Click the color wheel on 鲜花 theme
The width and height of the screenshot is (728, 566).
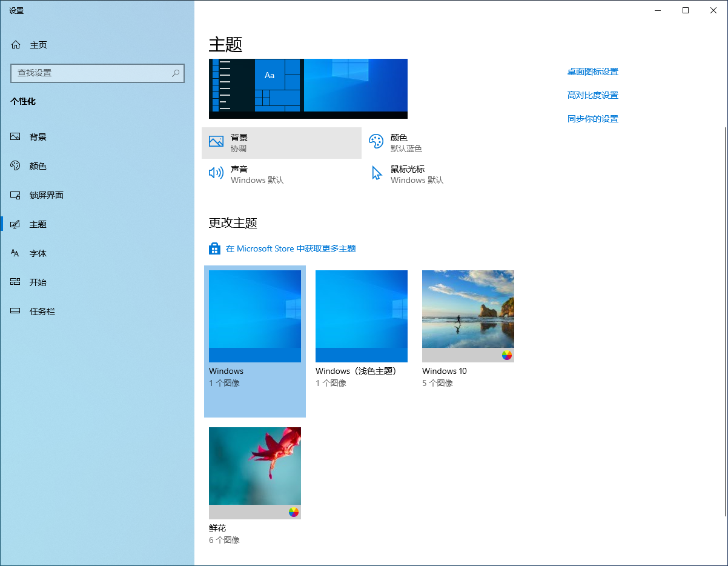[x=294, y=512]
